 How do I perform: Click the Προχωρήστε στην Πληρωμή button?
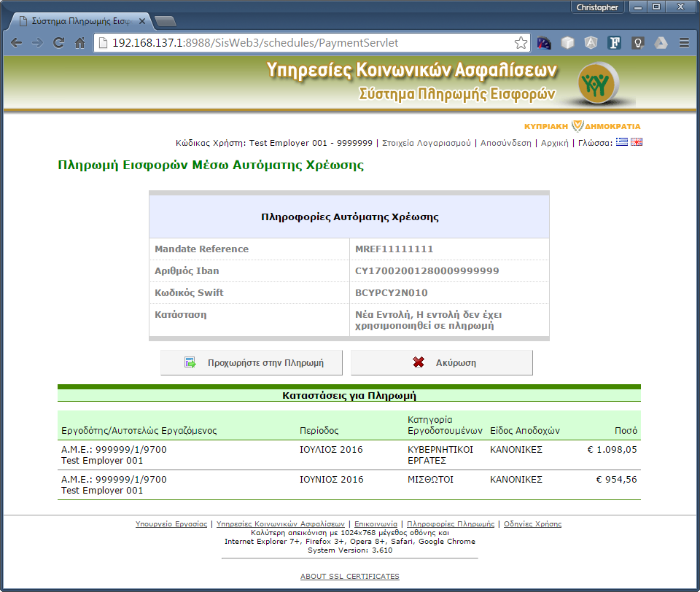(252, 362)
